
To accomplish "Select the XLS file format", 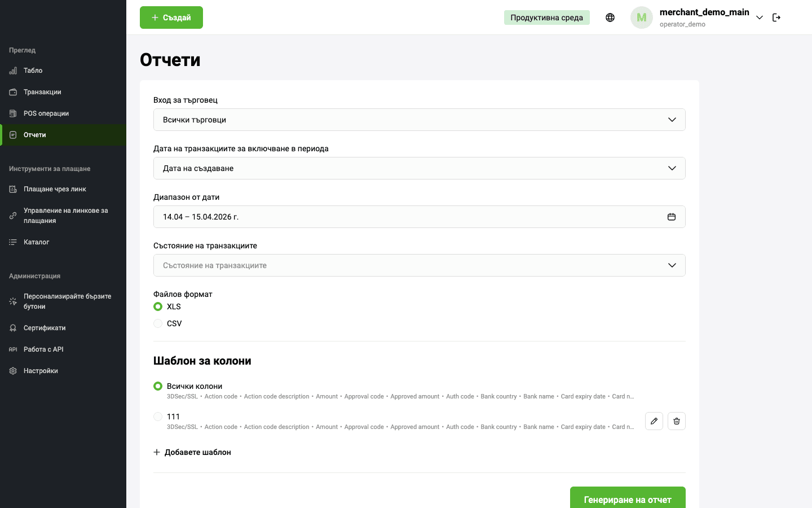I will pos(158,306).
